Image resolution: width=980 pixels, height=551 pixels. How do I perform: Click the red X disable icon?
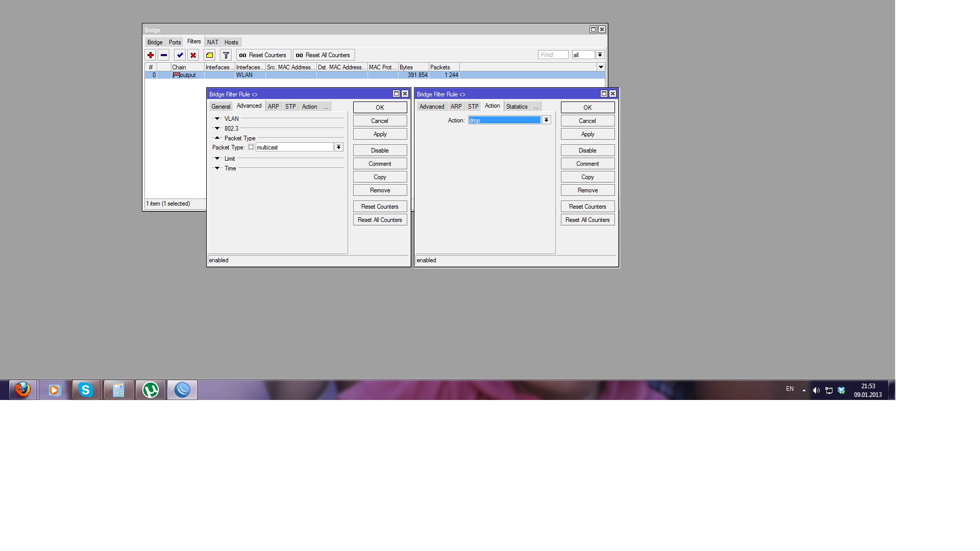(x=193, y=55)
